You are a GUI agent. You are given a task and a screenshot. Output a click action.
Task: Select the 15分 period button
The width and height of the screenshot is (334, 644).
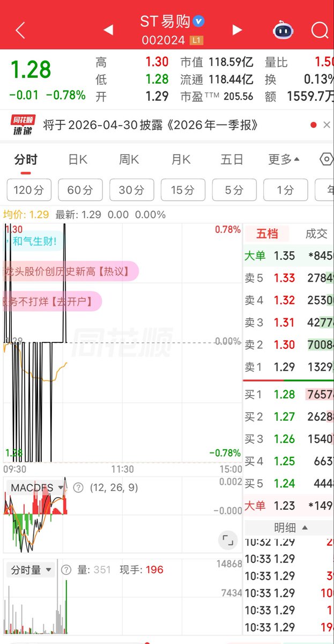[x=183, y=190]
